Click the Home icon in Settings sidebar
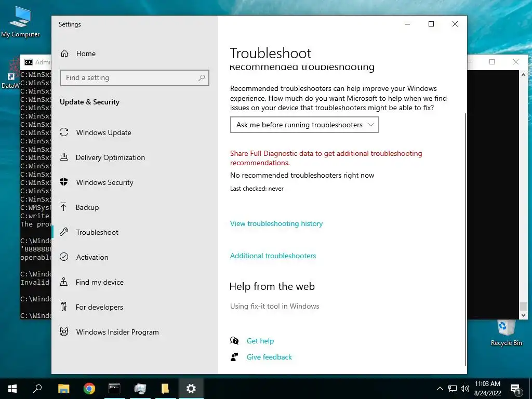 (64, 54)
